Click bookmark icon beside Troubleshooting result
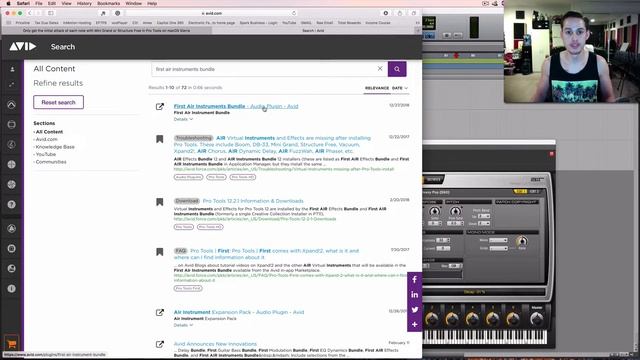640x360 pixels. [160, 139]
